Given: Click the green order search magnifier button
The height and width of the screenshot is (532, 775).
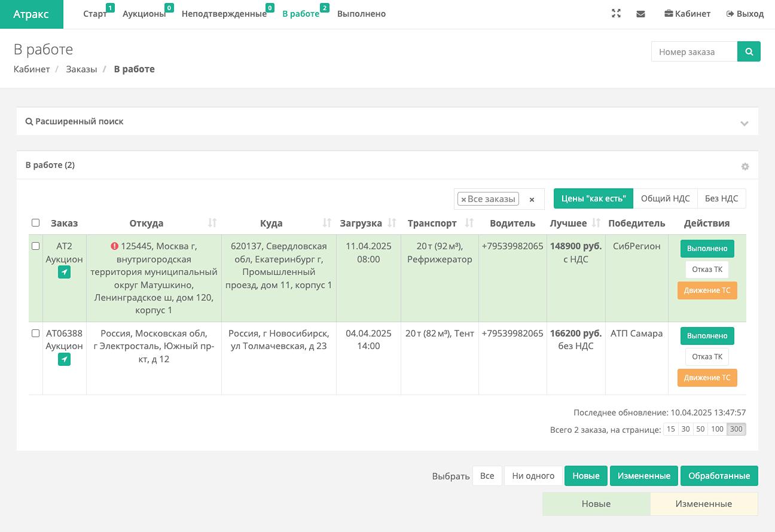Looking at the screenshot, I should tap(749, 51).
